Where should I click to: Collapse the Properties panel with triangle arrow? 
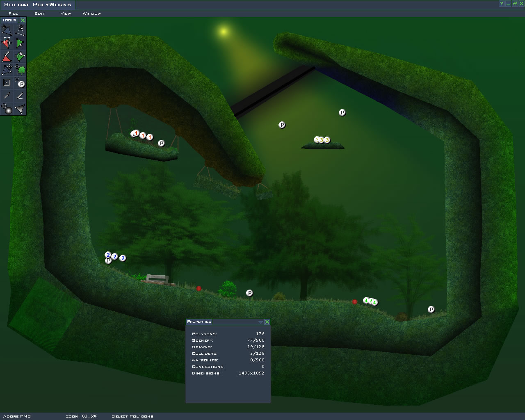260,322
